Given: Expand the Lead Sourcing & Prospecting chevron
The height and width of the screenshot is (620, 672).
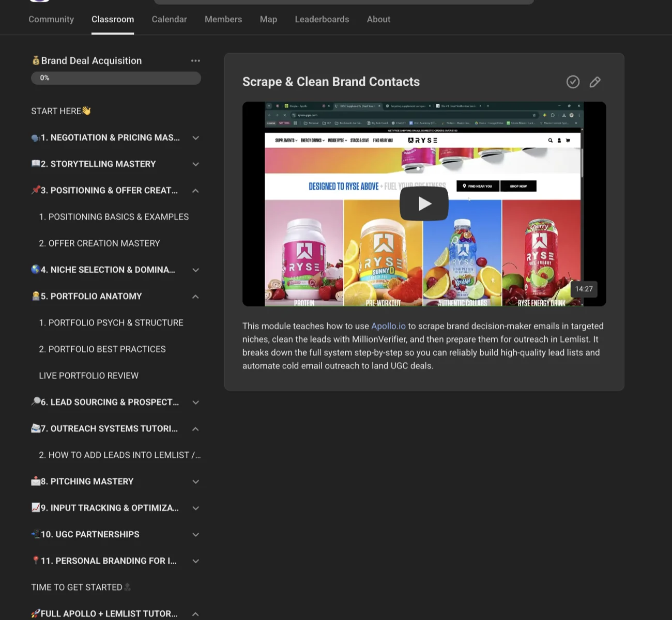Looking at the screenshot, I should pyautogui.click(x=195, y=402).
